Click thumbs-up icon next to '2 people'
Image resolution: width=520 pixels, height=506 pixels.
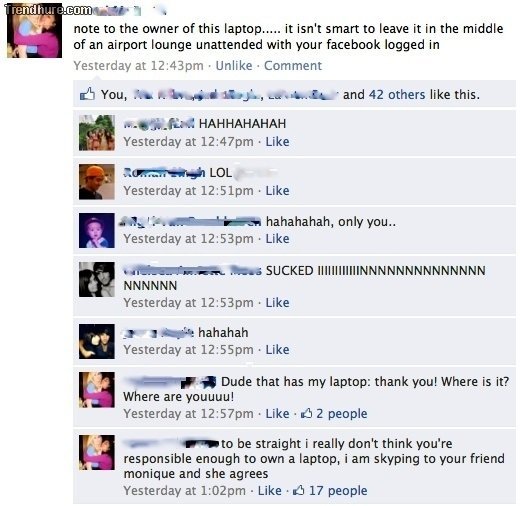[x=306, y=413]
